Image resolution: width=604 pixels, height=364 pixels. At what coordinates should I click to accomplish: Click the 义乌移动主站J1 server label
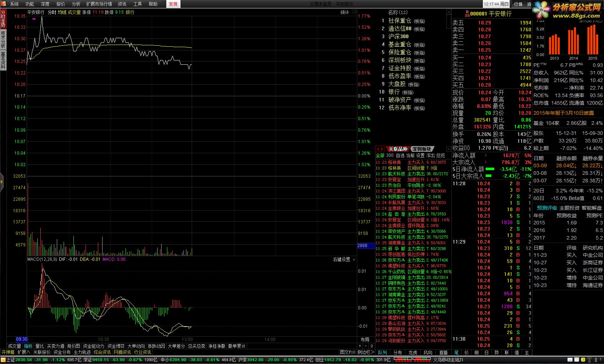(x=448, y=360)
